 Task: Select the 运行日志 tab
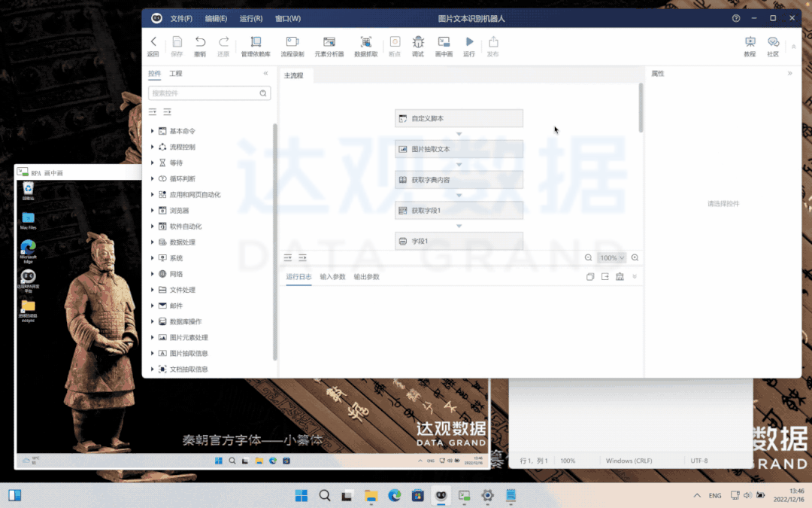tap(298, 277)
